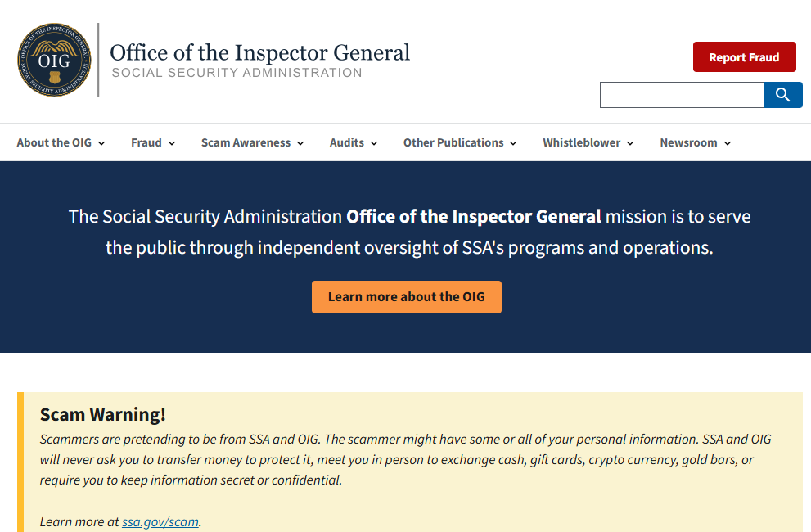
Task: Expand the About the OIG dropdown chevron
Action: coord(101,142)
